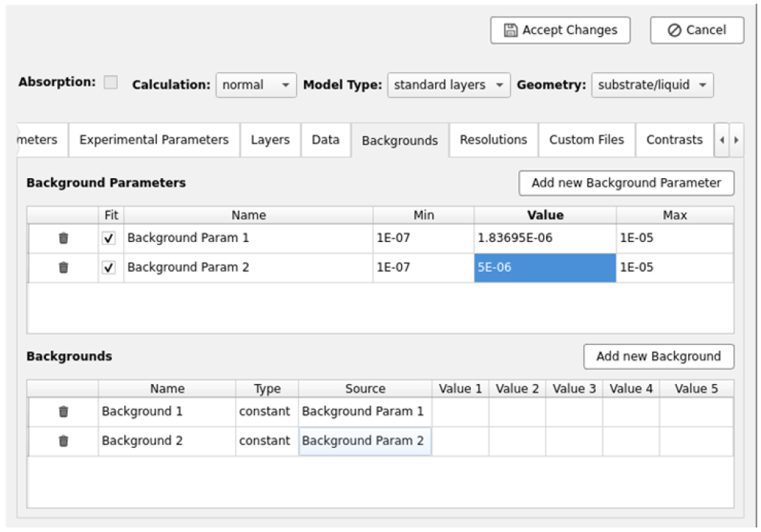
Task: Select the Background Param 1 name cell
Action: 249,238
